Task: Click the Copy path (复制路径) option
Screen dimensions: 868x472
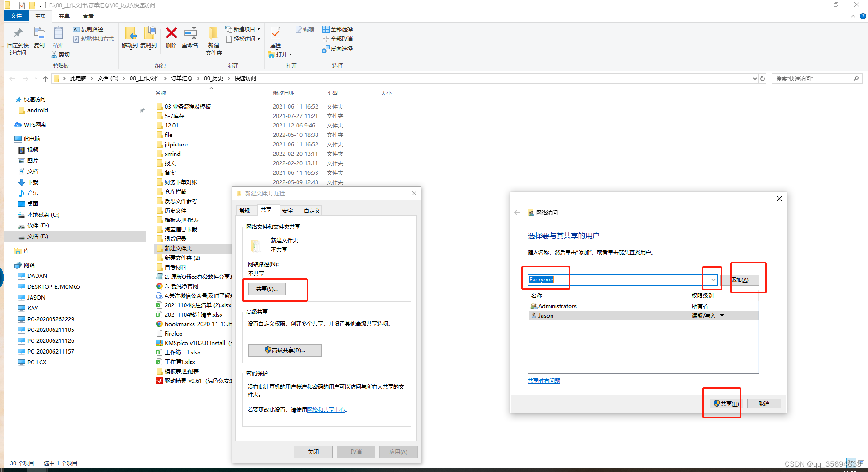Action: pyautogui.click(x=88, y=29)
